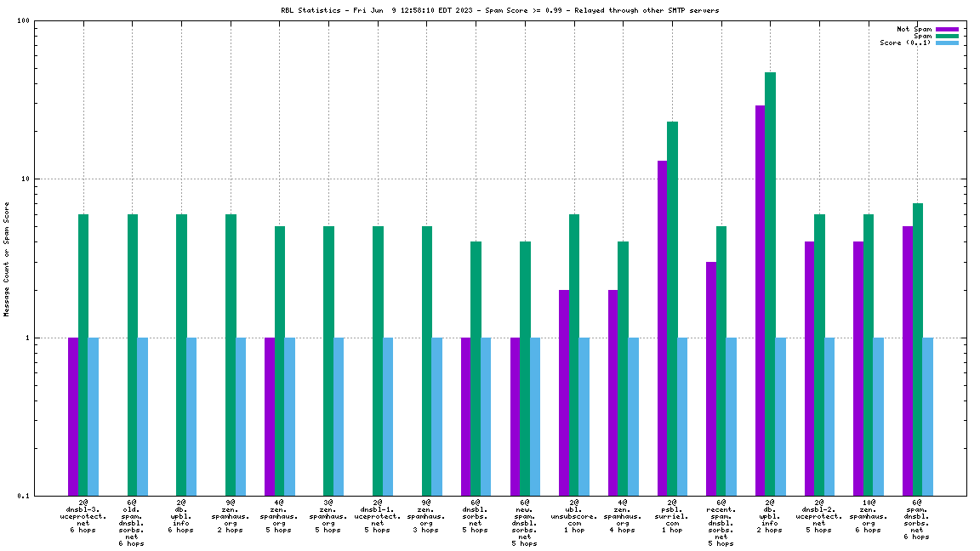
Task: Click the 10@ zen.spamhaus.org 6 hops label
Action: (x=868, y=516)
